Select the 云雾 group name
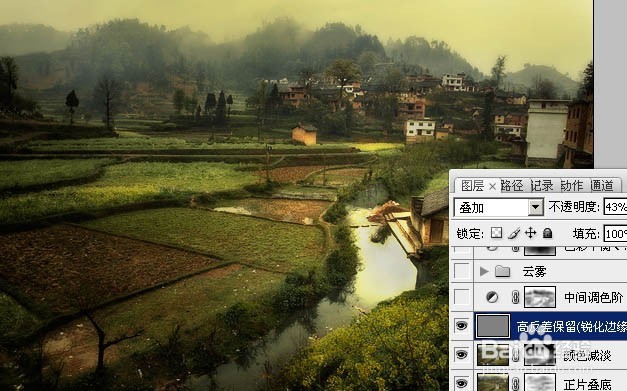This screenshot has height=391, width=627. click(x=535, y=271)
